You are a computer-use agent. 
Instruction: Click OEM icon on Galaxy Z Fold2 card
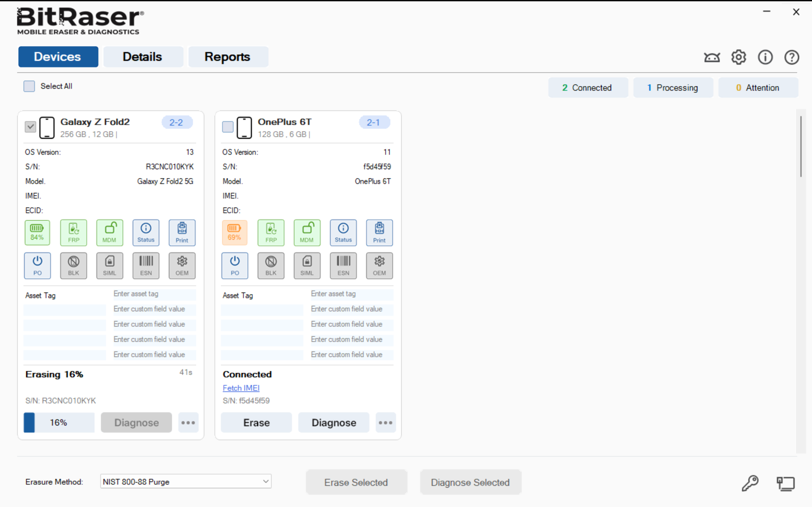tap(182, 266)
